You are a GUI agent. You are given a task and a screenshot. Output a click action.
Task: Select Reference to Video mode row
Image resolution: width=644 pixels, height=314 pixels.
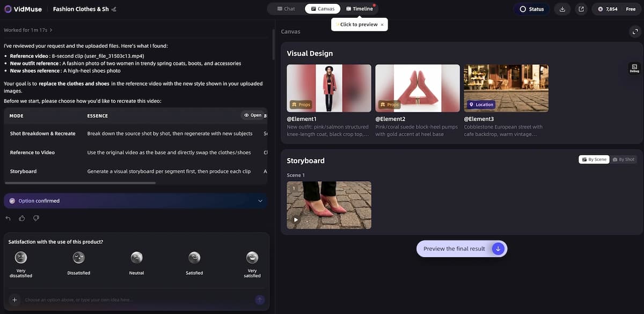(135, 152)
